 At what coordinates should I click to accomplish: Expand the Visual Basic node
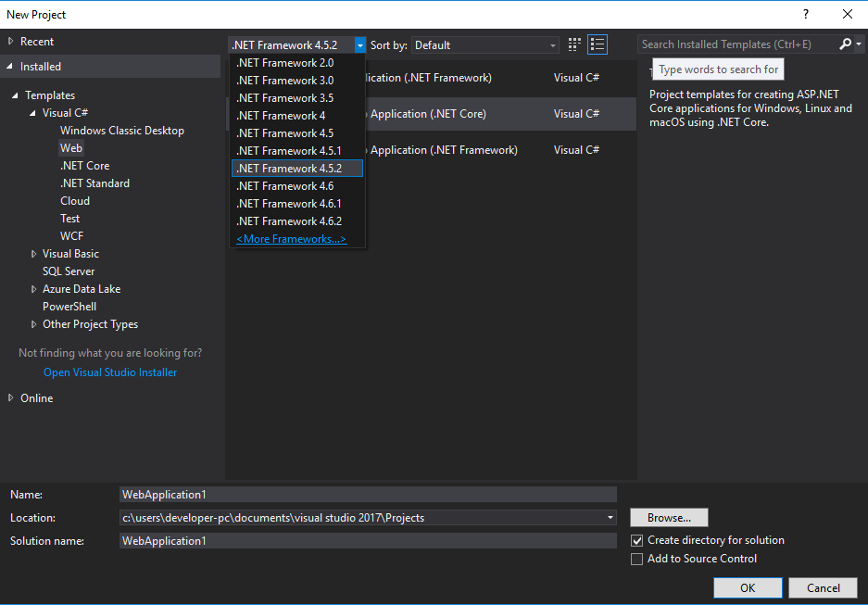tap(33, 254)
